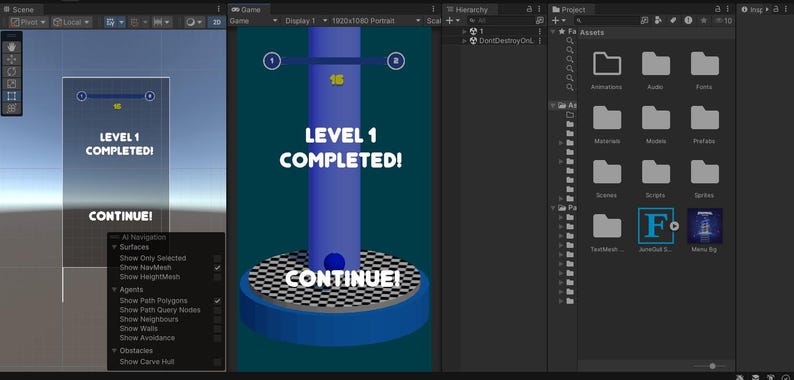Screen dimensions: 794x380
Task: Open the Hierarchy create (+) dropdown
Action: click(x=453, y=20)
